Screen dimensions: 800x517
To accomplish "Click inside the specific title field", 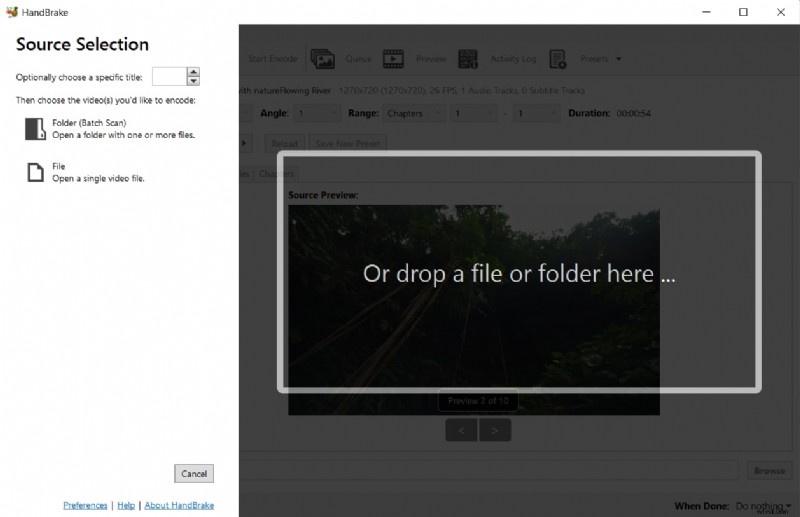I will tap(169, 77).
